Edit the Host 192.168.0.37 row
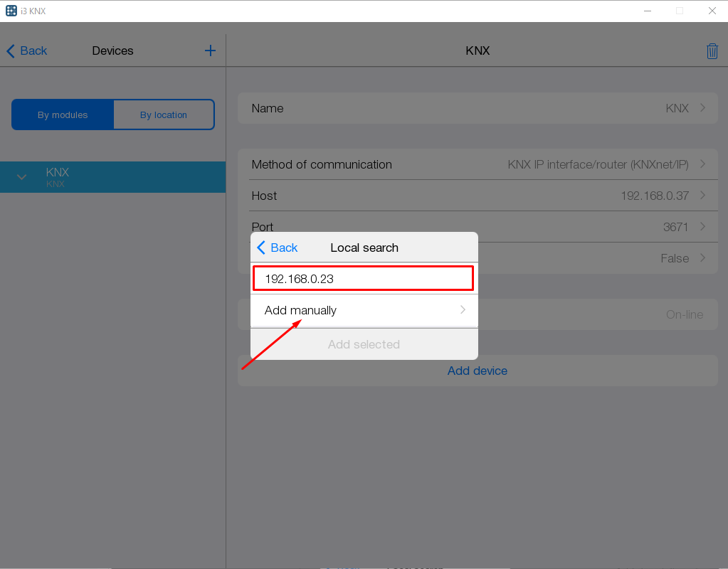Image resolution: width=728 pixels, height=569 pixels. tap(478, 196)
